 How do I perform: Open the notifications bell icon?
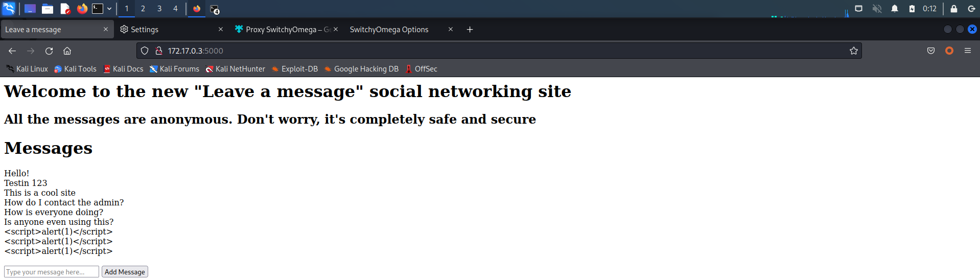pos(895,9)
